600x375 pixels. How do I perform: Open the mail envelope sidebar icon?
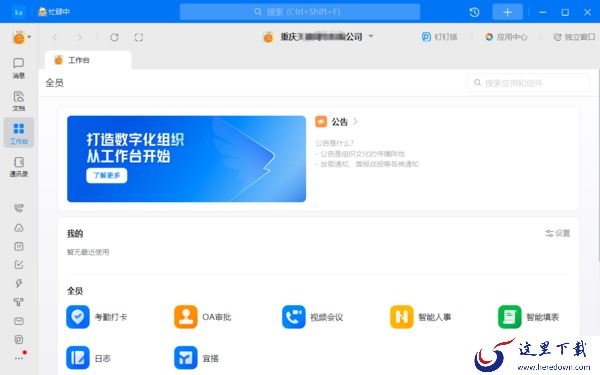coord(19,321)
